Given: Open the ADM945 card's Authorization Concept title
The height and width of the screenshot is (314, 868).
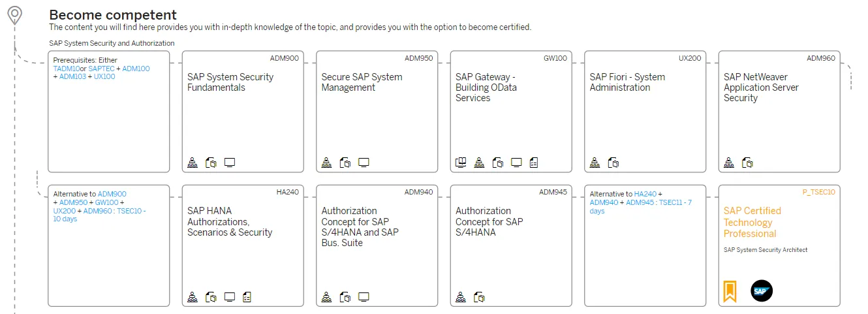Looking at the screenshot, I should click(x=489, y=221).
